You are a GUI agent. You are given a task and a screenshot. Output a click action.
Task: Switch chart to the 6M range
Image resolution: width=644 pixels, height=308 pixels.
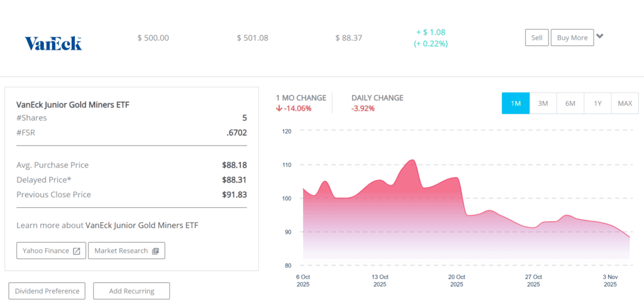(570, 103)
